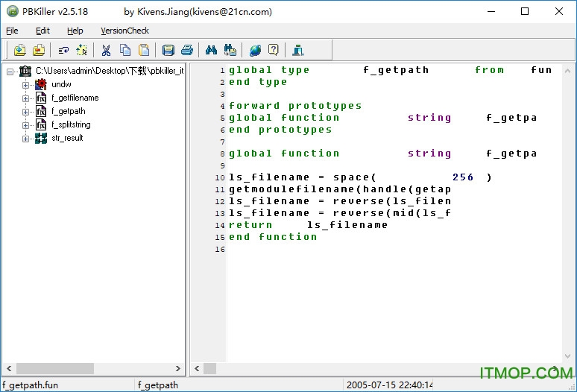Image resolution: width=577 pixels, height=392 pixels.
Task: Expand the undw tree node
Action: point(25,85)
